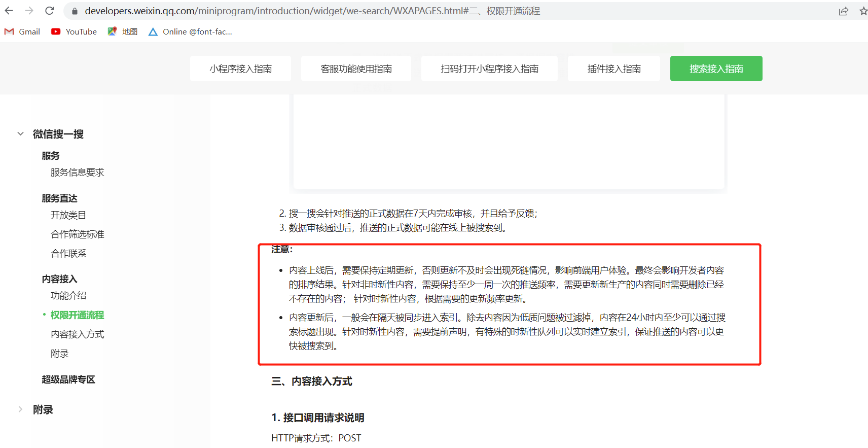This screenshot has width=868, height=448.
Task: Click the blank image card above the list
Action: [x=509, y=142]
